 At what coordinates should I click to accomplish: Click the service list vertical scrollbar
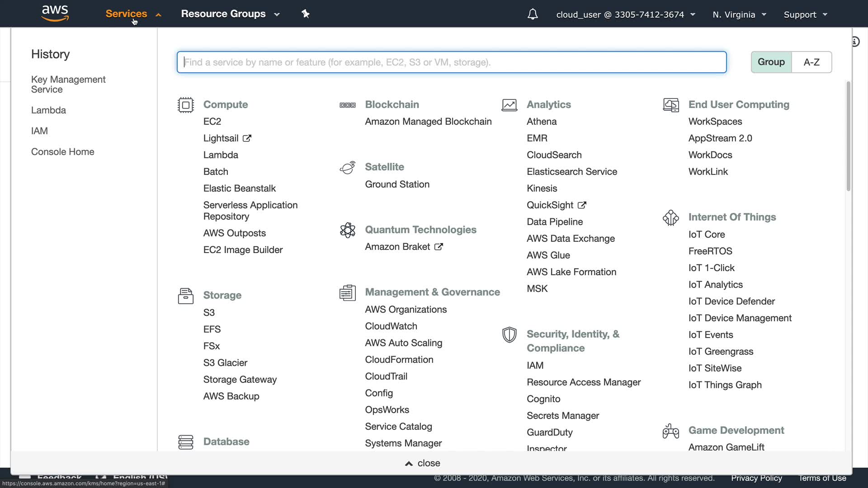click(x=848, y=136)
